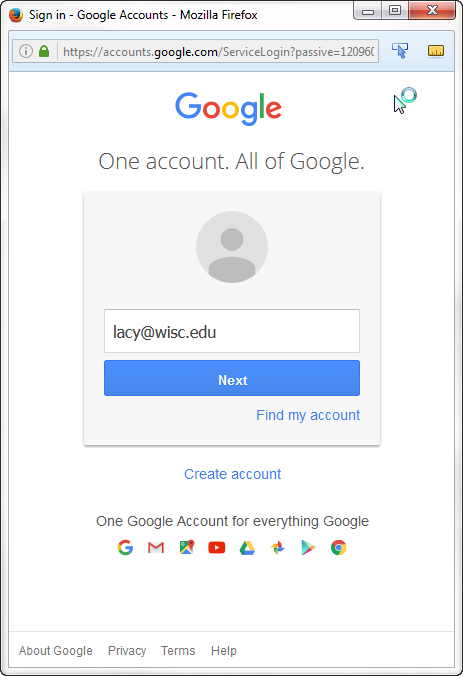
Task: Click the URL address bar
Action: pos(218,51)
